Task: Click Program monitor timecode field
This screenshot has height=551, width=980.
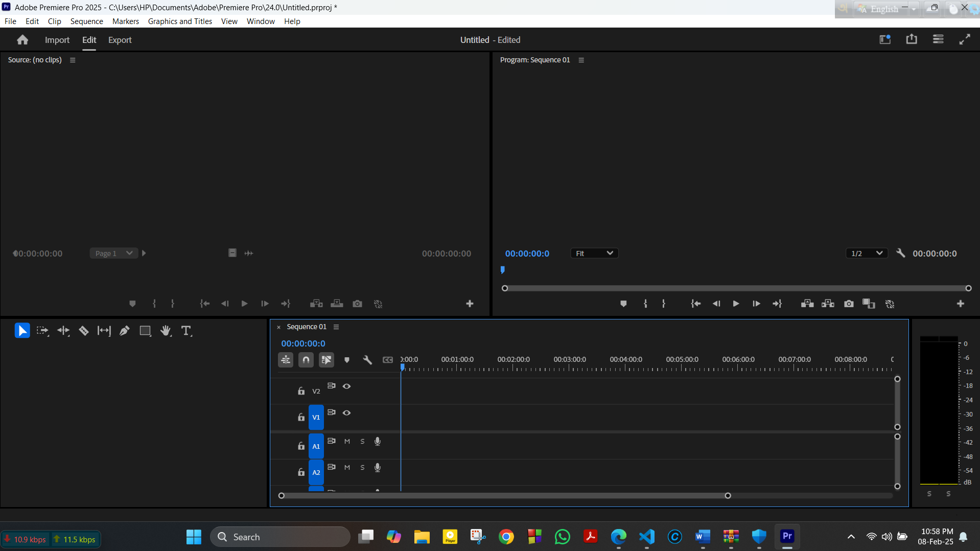Action: pos(527,253)
